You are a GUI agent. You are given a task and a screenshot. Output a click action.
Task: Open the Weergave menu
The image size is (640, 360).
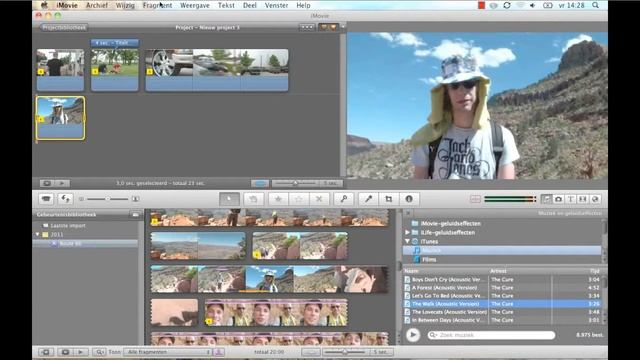[195, 5]
